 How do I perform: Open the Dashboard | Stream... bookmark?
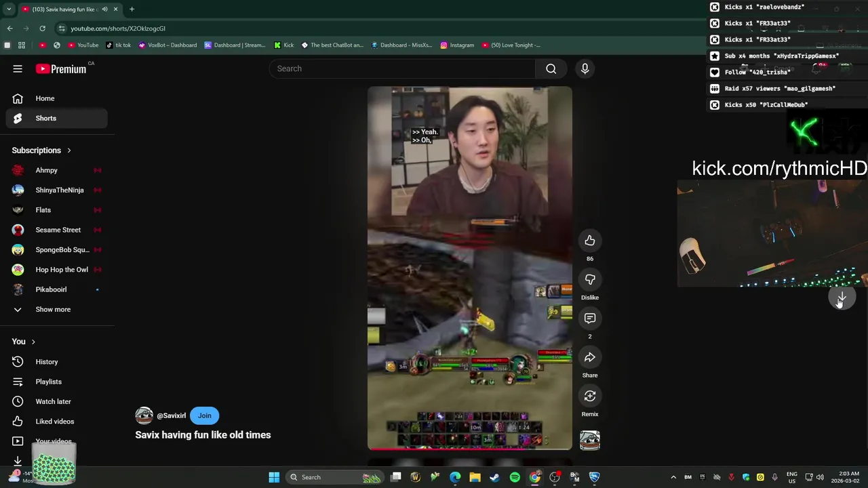click(x=235, y=45)
